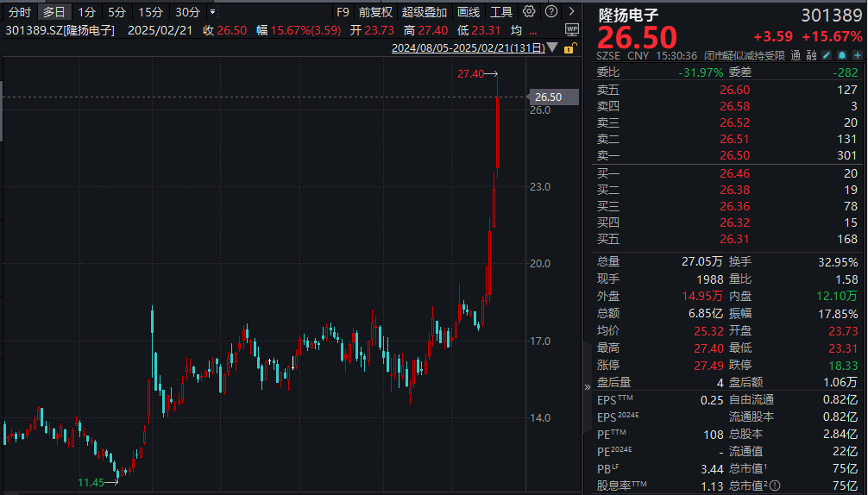Click the 26.50 price tag on the axis
Viewport: 868px width, 495px height.
click(554, 97)
